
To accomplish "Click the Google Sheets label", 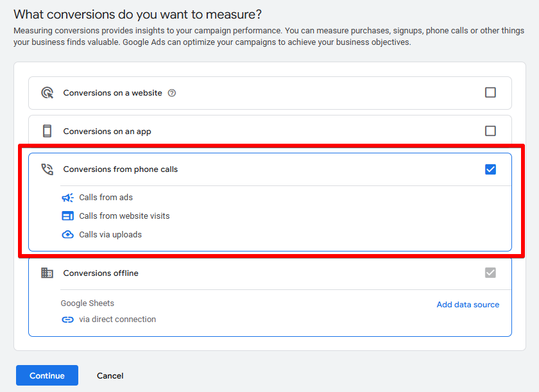I will tap(87, 303).
